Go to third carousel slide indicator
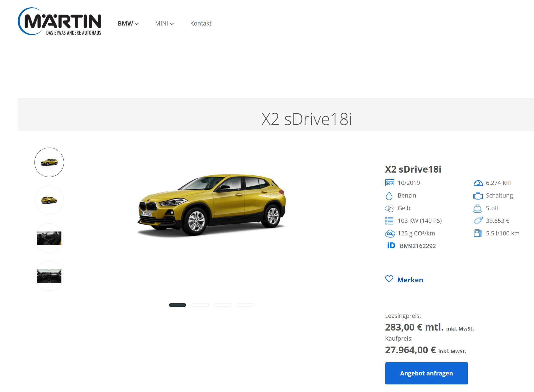Viewport: 534px width, 392px height. tap(223, 305)
